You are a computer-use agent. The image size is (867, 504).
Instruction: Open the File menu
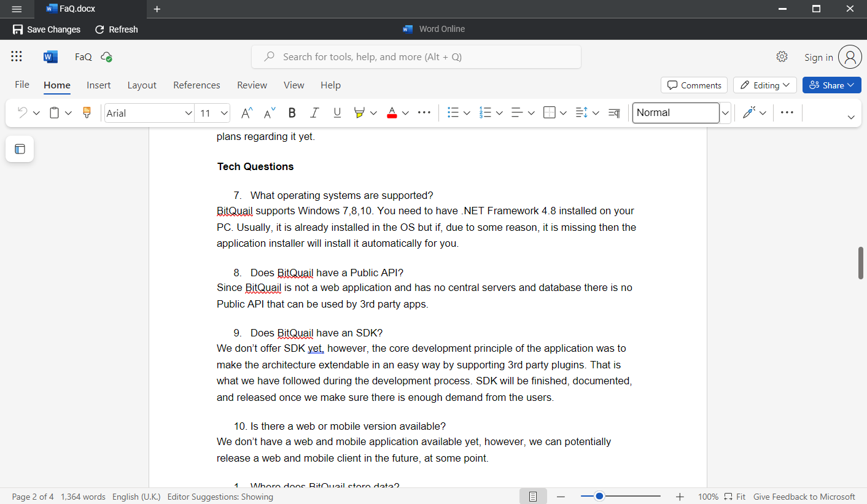(22, 85)
